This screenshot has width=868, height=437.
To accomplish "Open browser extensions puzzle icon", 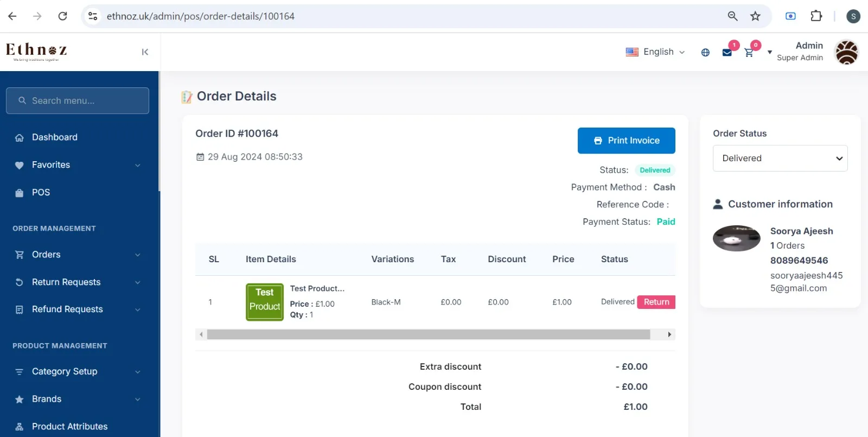I will [816, 16].
